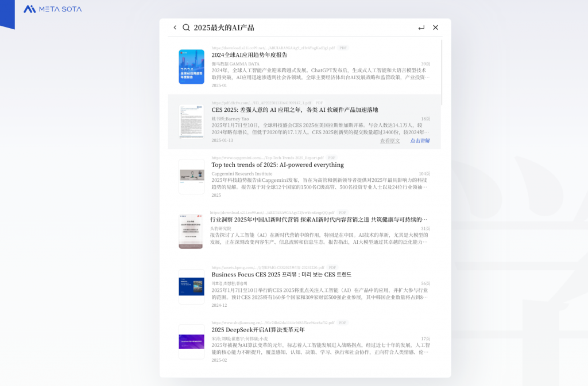
Task: Click the date 2024-12
Action: 219,306
